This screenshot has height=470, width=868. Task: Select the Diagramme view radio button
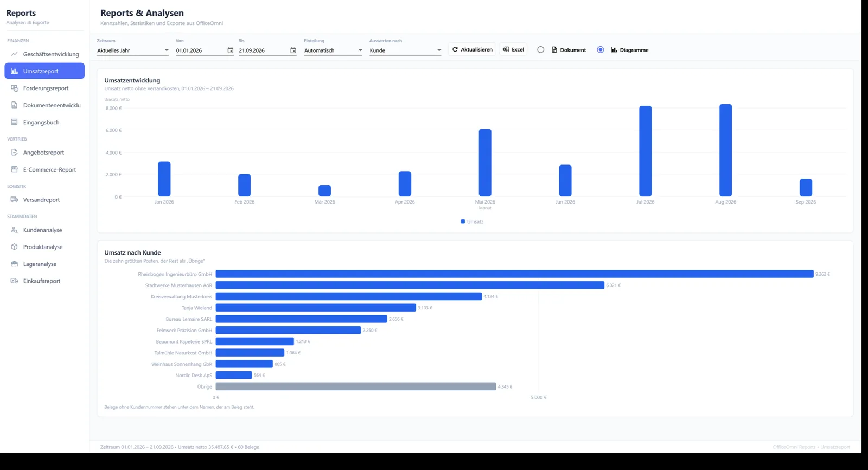(600, 49)
